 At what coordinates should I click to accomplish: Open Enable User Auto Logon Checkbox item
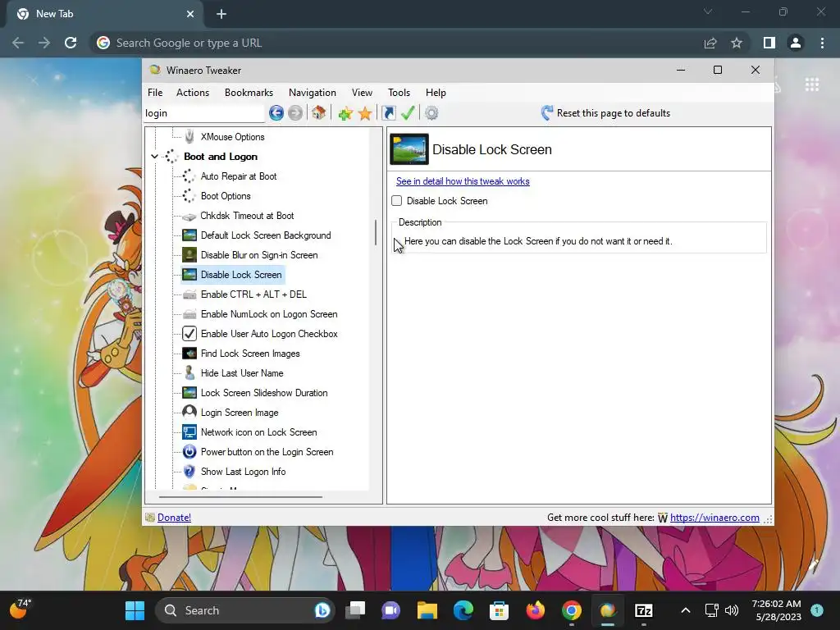click(x=269, y=334)
